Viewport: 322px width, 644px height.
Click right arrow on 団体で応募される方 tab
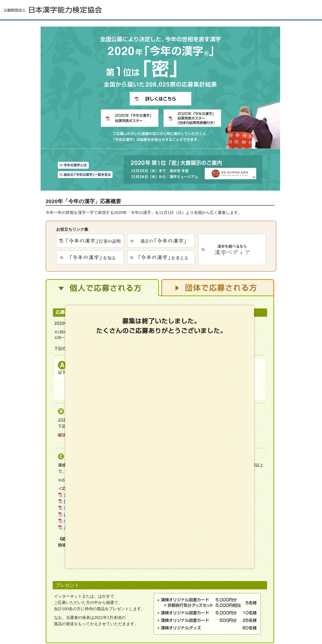pyautogui.click(x=177, y=288)
